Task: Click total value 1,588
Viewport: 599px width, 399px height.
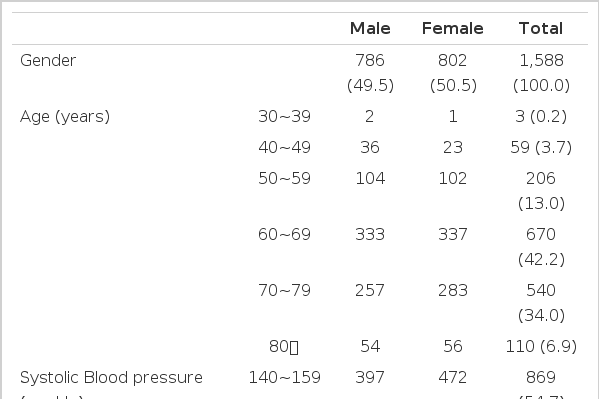Action: point(541,60)
